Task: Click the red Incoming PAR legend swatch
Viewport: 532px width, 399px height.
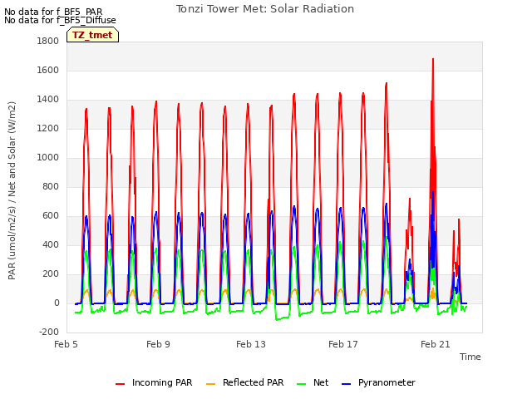Action: pyautogui.click(x=120, y=384)
